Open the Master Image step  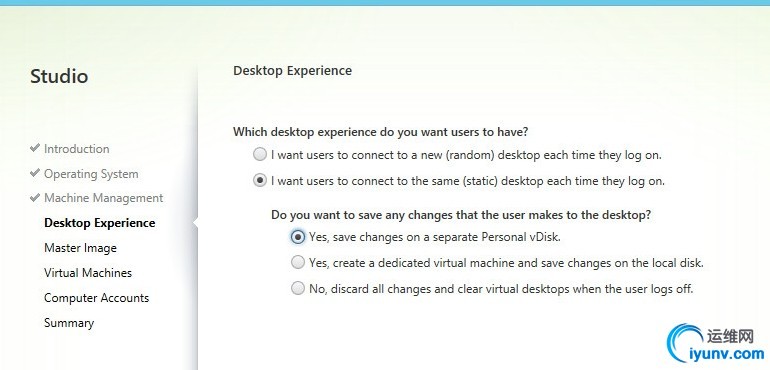click(x=81, y=248)
